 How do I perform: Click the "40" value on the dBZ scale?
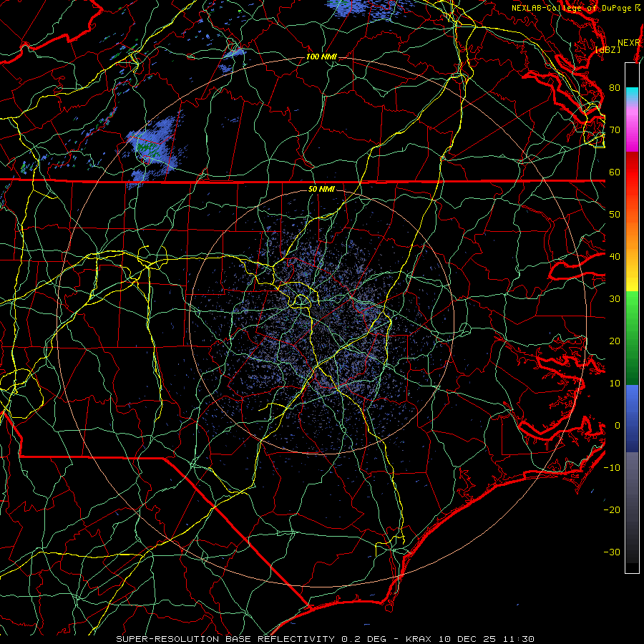coord(615,257)
